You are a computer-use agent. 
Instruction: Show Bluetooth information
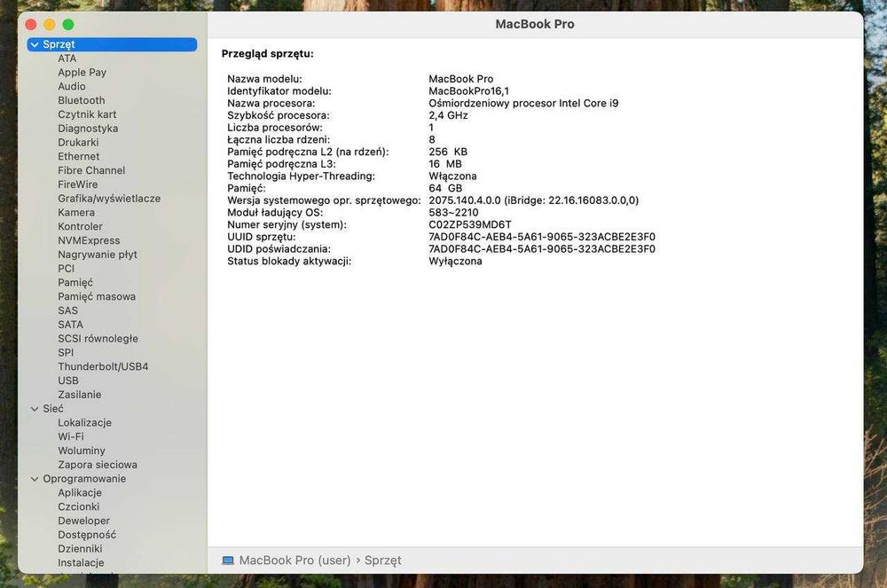tap(82, 100)
